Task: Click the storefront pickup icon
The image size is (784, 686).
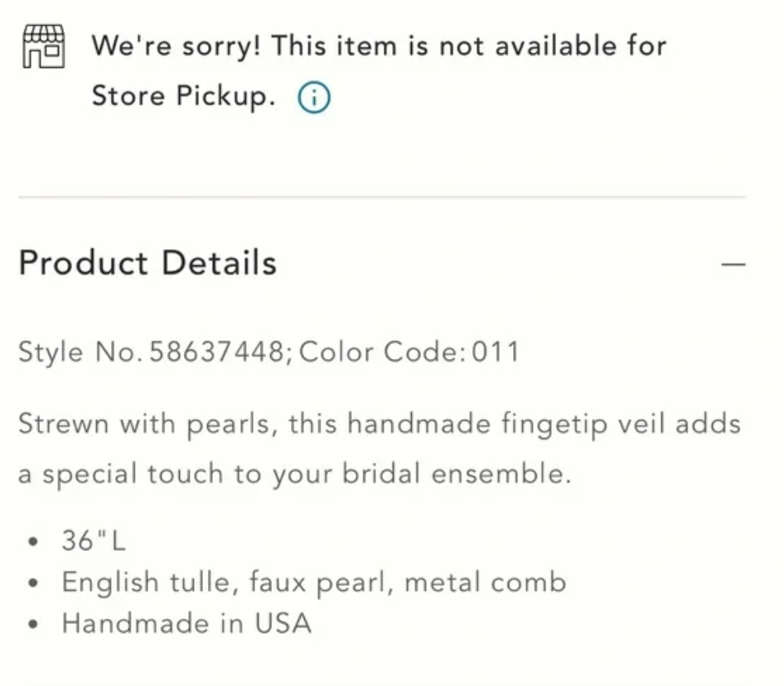Action: pos(42,46)
